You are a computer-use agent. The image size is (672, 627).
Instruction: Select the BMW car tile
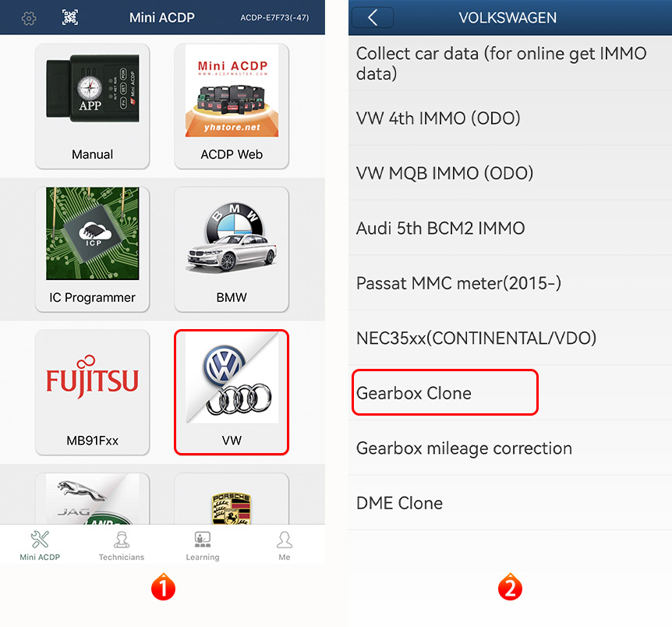(x=232, y=250)
